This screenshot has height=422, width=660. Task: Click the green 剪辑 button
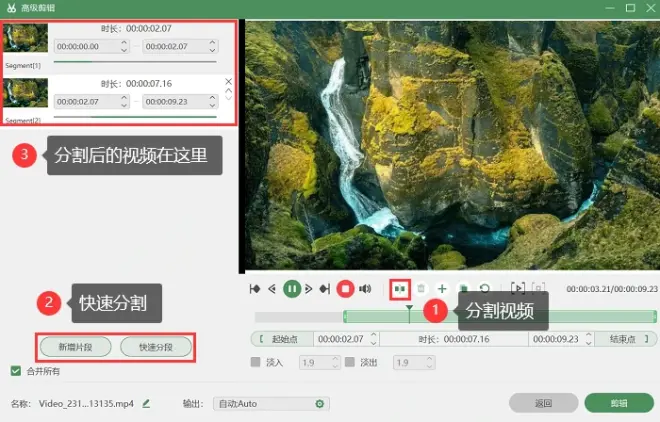[x=619, y=403]
